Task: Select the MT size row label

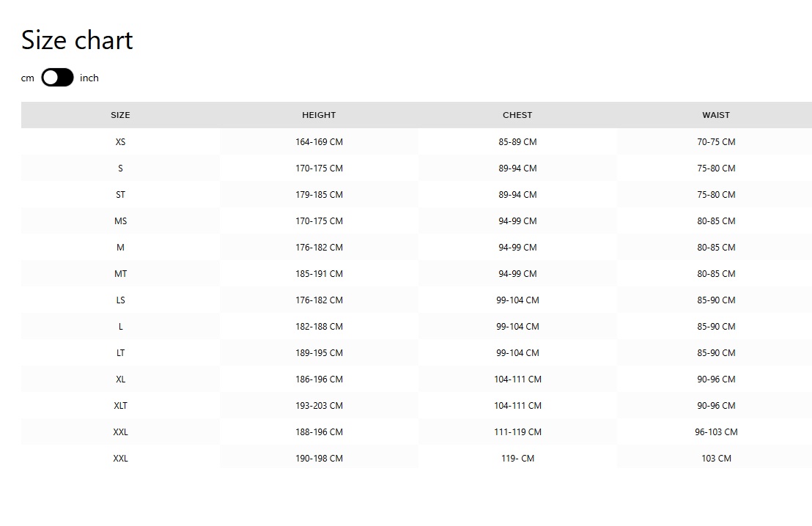Action: (120, 273)
